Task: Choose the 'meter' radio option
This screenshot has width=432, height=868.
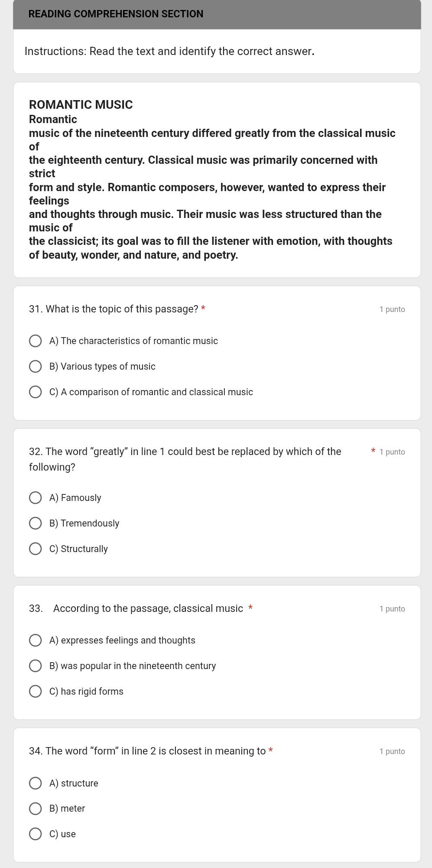Action: pyautogui.click(x=36, y=809)
